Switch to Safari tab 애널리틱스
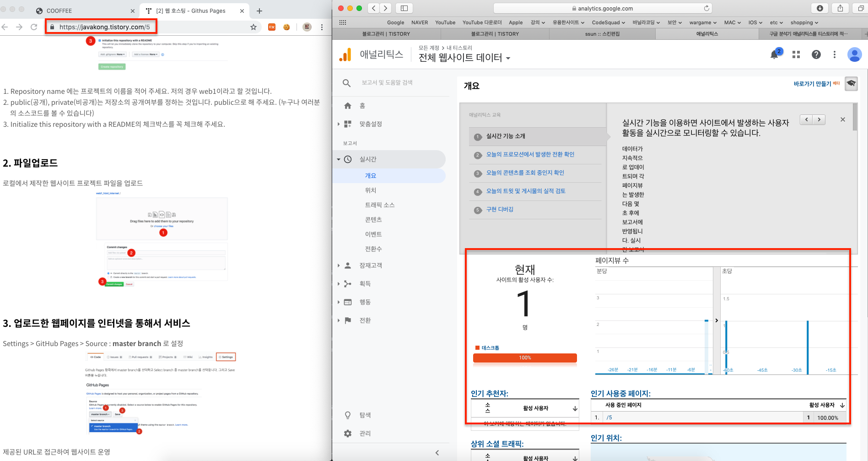 coord(707,34)
